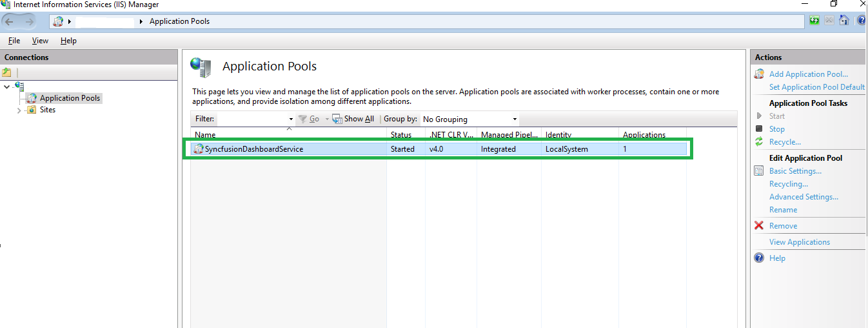Click the disabled Start action text
The image size is (868, 328).
point(777,116)
